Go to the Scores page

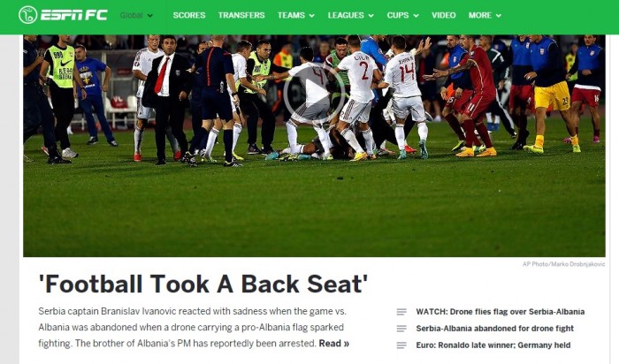coord(189,15)
